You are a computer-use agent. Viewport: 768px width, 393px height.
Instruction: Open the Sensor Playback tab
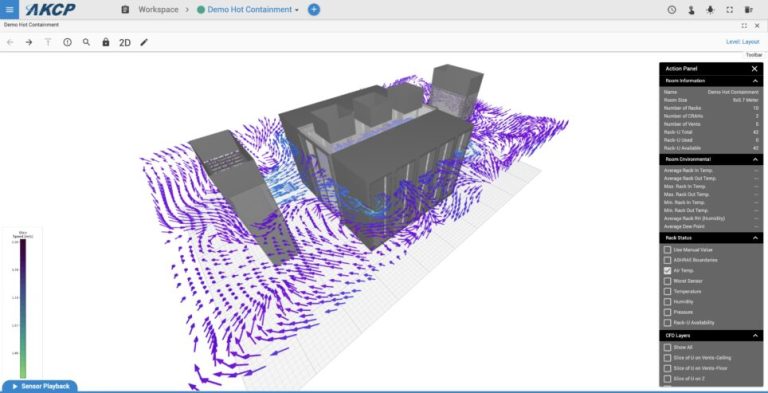[x=40, y=386]
